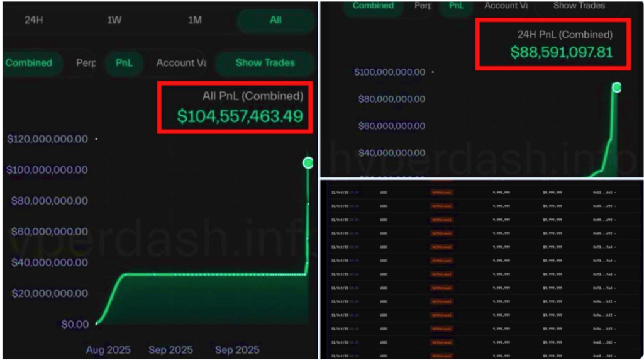Screen dimensions: 644x360
Task: Switch to Perp in the All PnL panel
Action: point(85,63)
